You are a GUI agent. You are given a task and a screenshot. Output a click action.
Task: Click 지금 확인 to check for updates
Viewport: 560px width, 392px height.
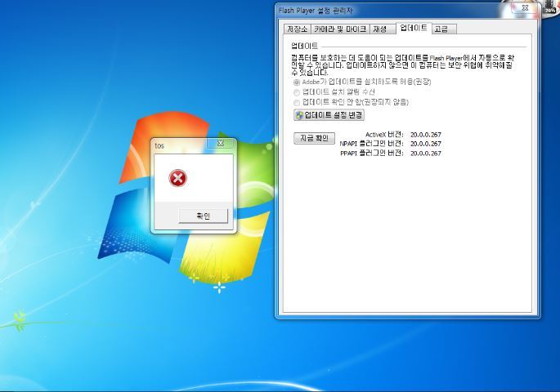pos(314,138)
